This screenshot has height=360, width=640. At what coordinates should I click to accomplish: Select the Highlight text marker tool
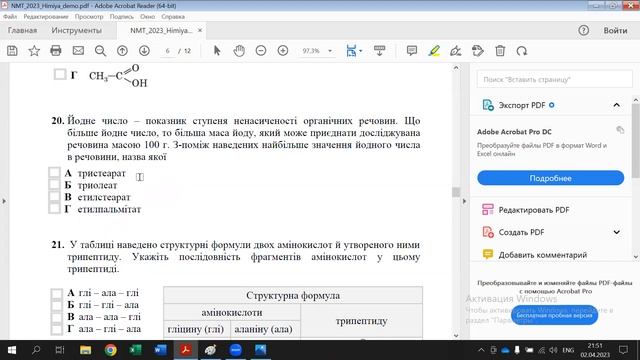click(x=434, y=51)
